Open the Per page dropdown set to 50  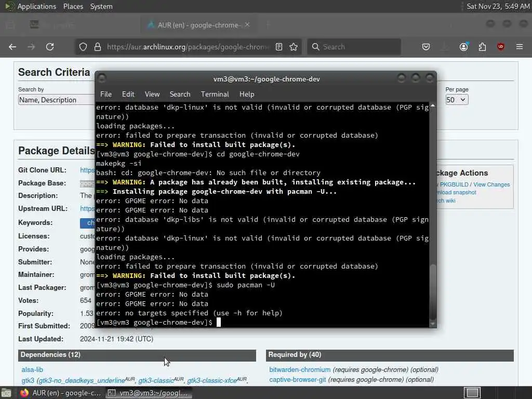click(x=457, y=100)
